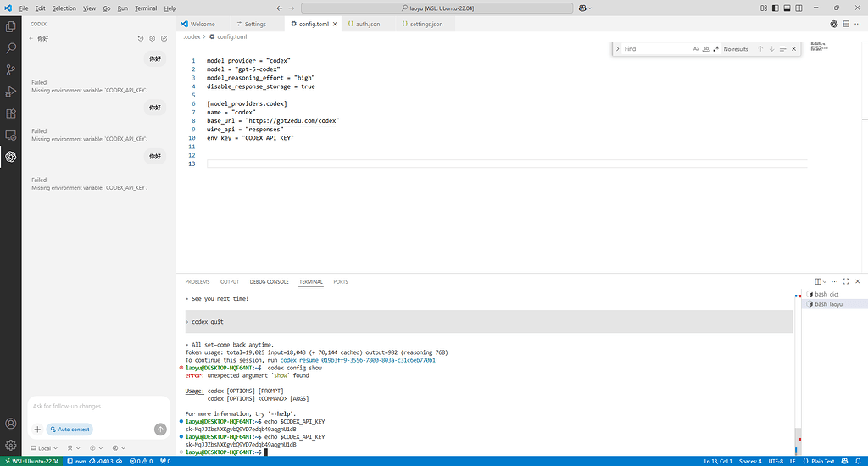
Task: Open the Search view in the activity bar
Action: tap(10, 48)
